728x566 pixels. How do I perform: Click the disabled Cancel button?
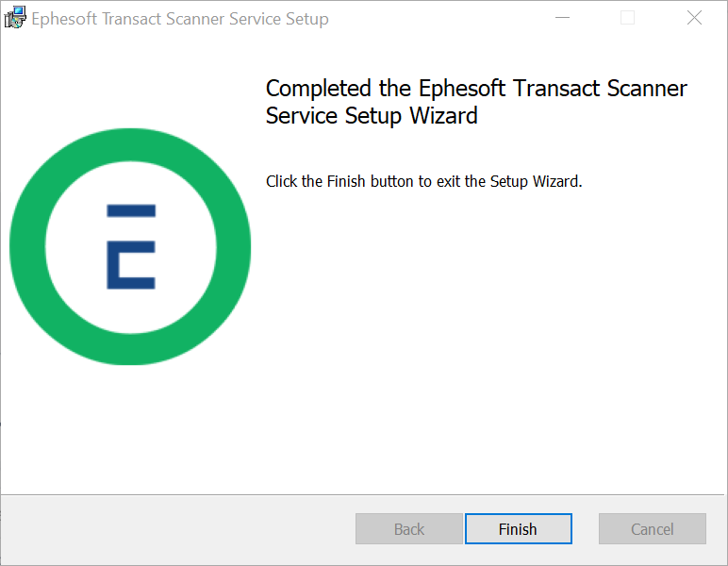(653, 529)
